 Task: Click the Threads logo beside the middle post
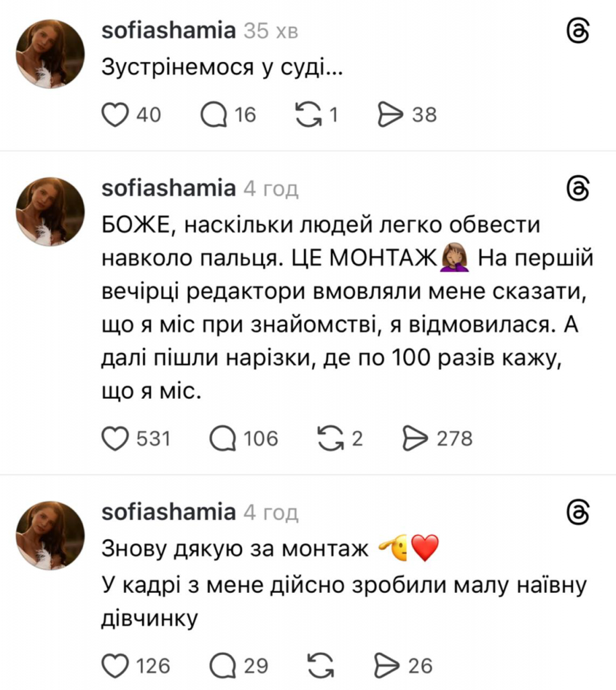pyautogui.click(x=576, y=188)
